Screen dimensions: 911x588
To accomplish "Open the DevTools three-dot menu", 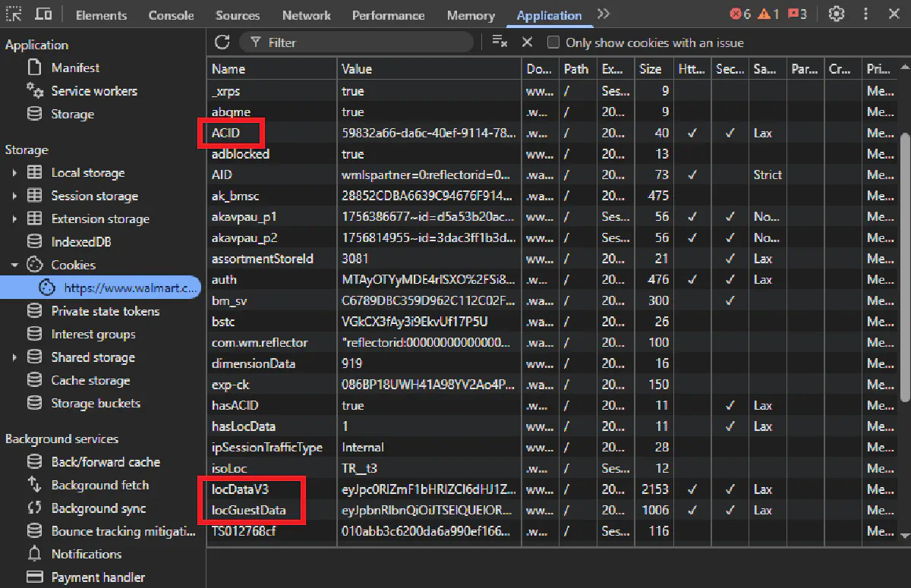I will tap(866, 14).
